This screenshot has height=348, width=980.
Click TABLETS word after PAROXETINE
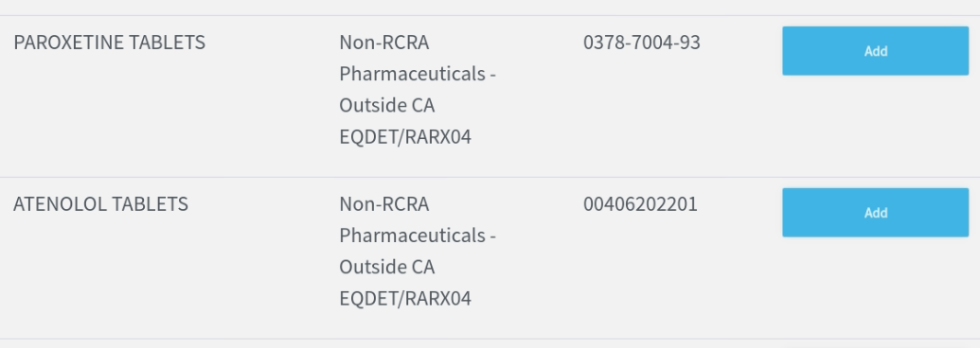click(x=168, y=43)
